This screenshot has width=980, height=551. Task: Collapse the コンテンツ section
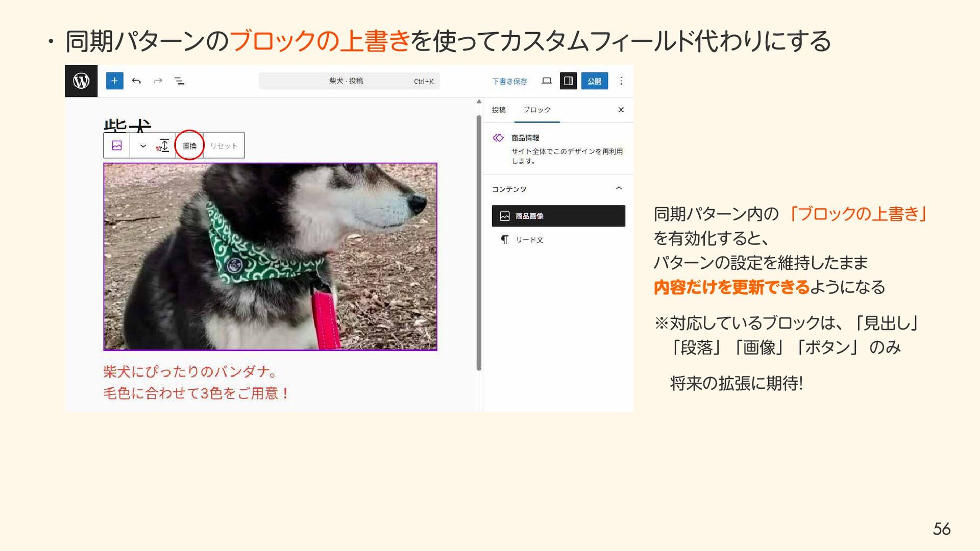(619, 188)
